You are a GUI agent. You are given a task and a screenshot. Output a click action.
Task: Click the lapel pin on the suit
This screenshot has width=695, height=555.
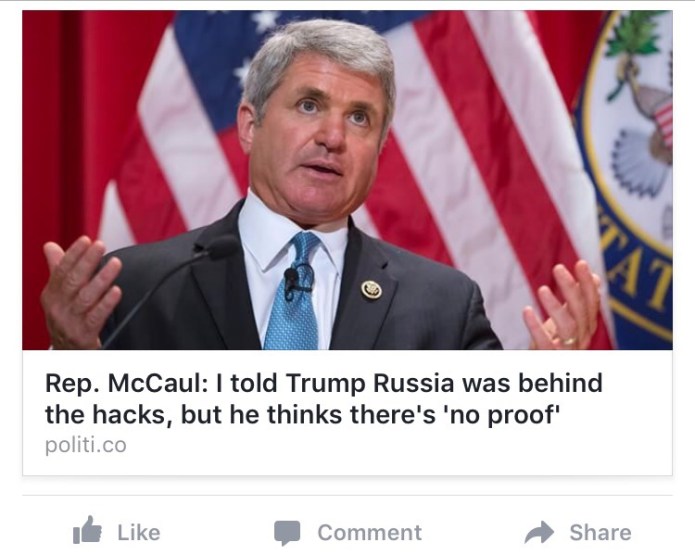point(371,290)
